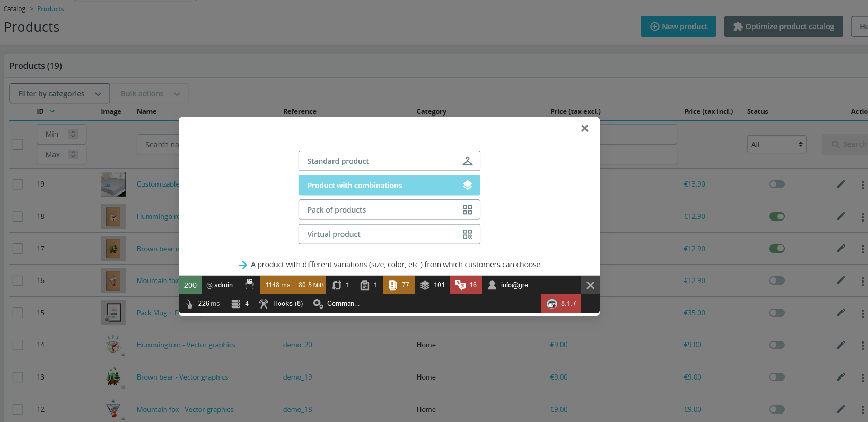Open more actions menu for product 17
The width and height of the screenshot is (868, 422).
pyautogui.click(x=862, y=249)
